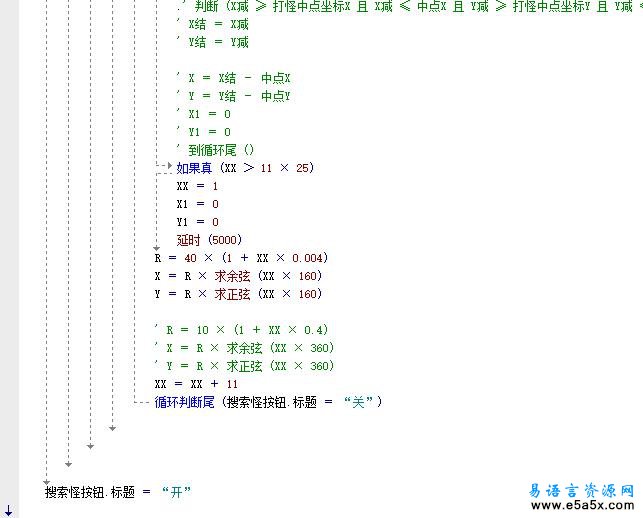The width and height of the screenshot is (643, 518).
Task: Click the blue down arrow in left margin
Action: (x=8, y=511)
